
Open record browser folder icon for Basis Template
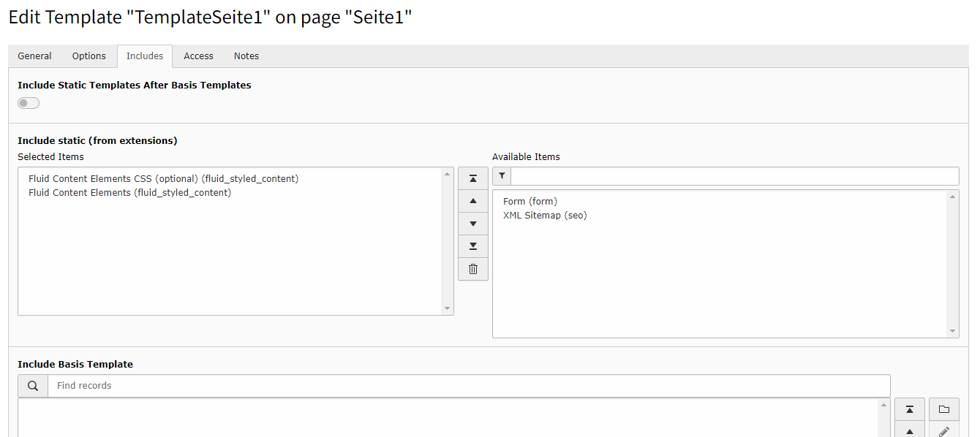click(x=943, y=409)
